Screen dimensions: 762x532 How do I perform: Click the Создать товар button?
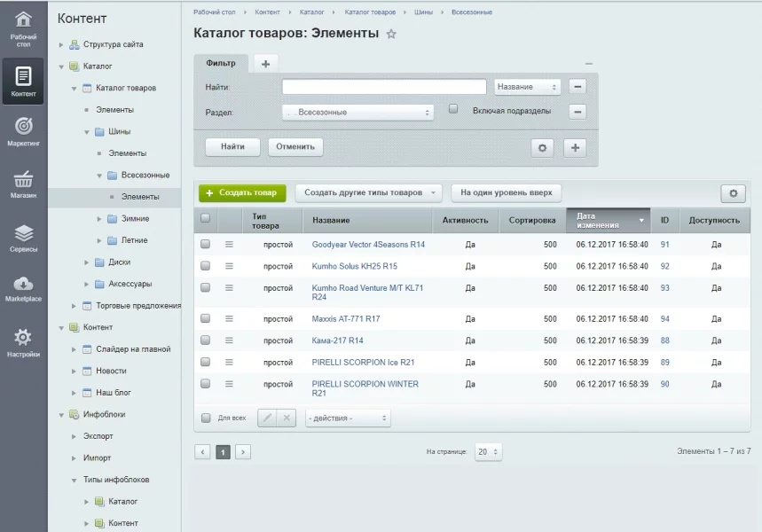[x=241, y=192]
